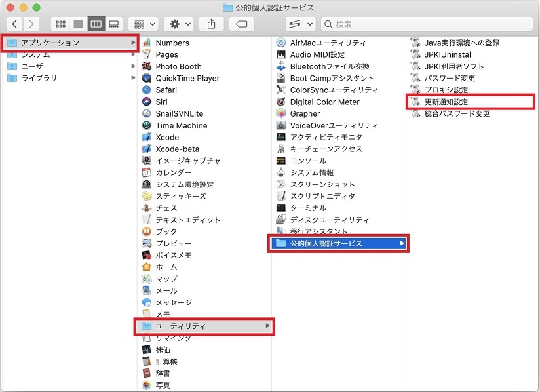Click the キーチェーンアクセス icon

281,149
